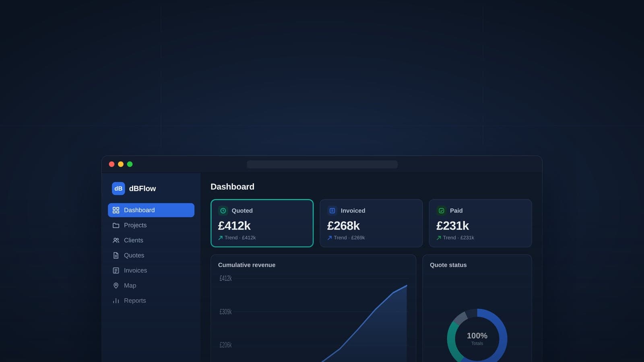The width and height of the screenshot is (644, 362).
Task: Open the Projects section
Action: [x=151, y=225]
